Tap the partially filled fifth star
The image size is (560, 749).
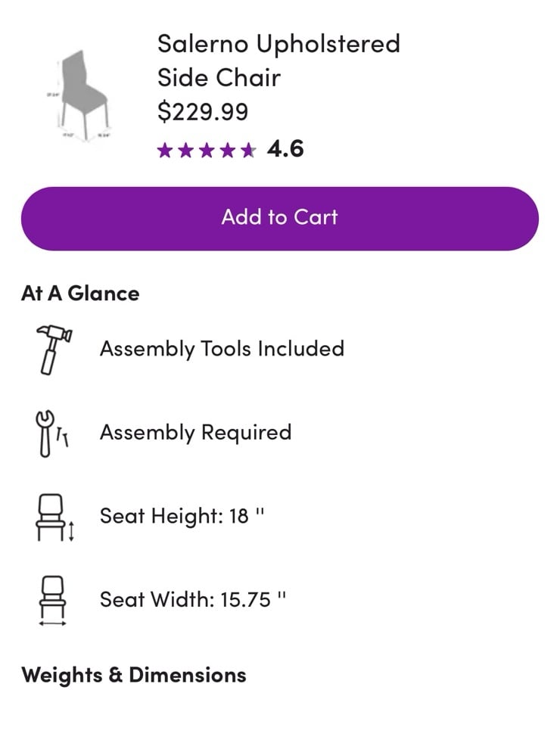tap(248, 151)
